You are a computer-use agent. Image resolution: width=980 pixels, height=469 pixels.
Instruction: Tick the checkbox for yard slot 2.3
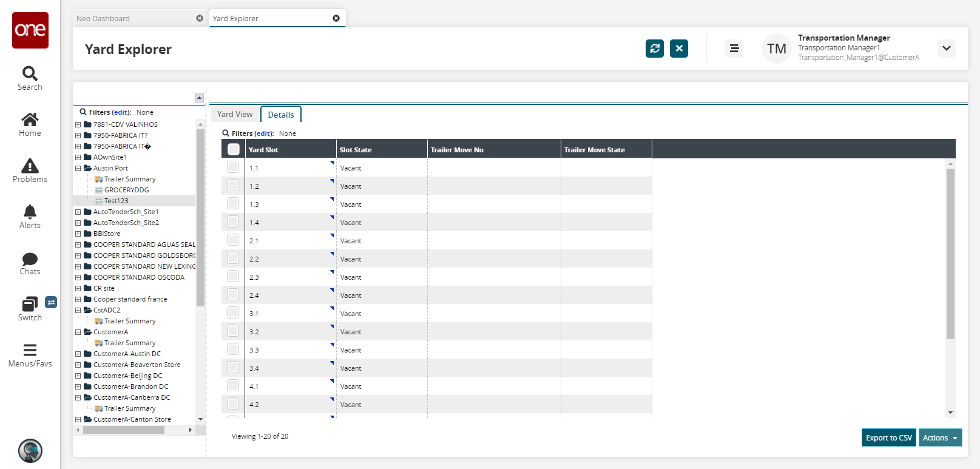coord(233,277)
